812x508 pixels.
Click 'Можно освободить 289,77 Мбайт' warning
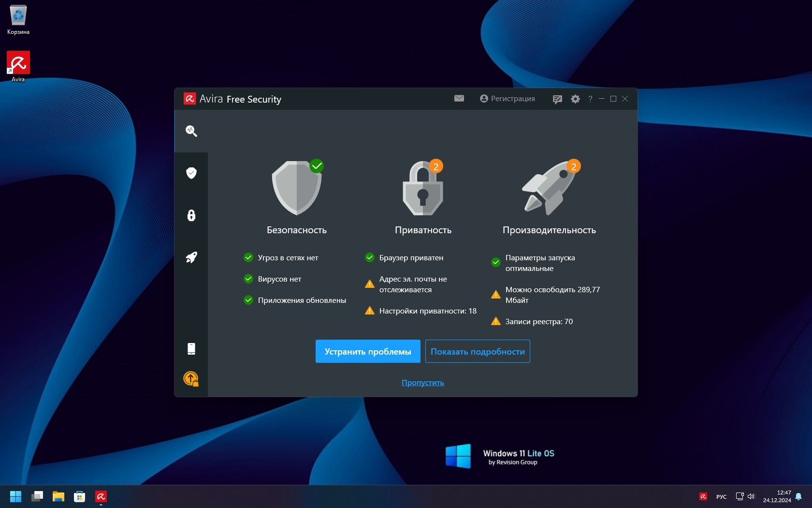(546, 295)
